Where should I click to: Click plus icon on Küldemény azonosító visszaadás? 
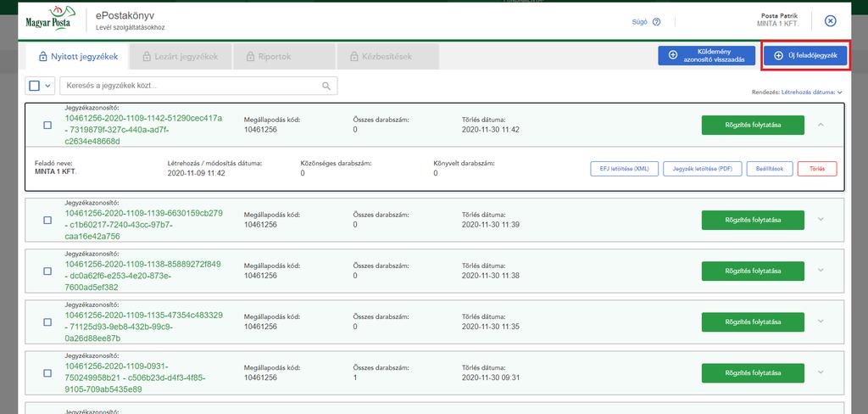click(673, 55)
